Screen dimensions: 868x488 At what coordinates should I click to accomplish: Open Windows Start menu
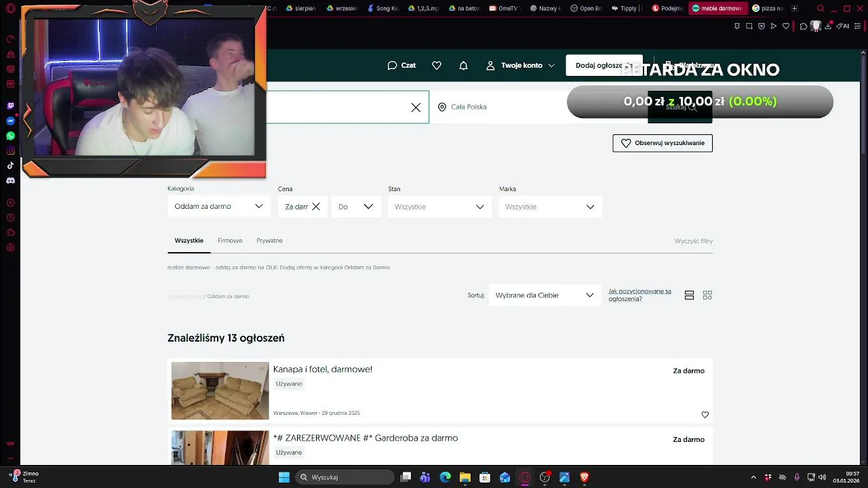pyautogui.click(x=284, y=477)
